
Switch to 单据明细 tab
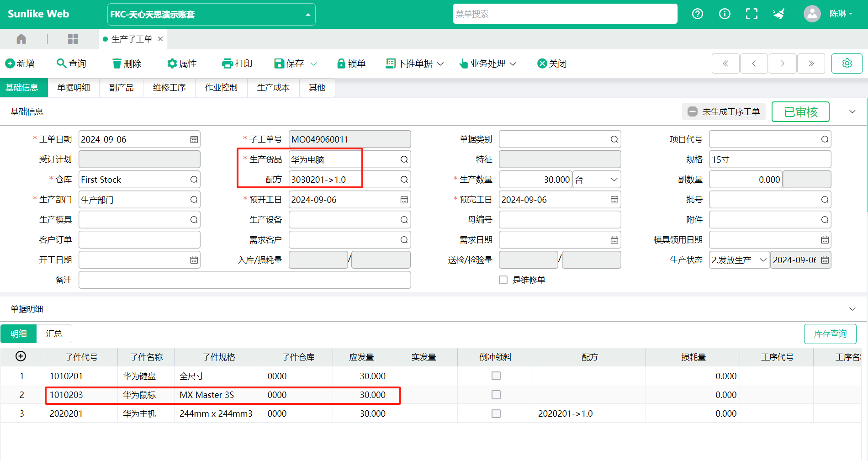pyautogui.click(x=74, y=88)
